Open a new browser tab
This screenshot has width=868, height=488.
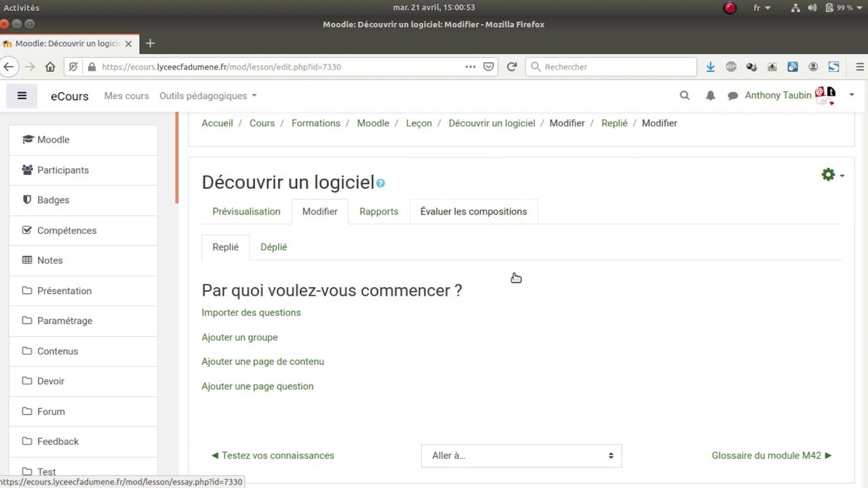click(x=151, y=43)
